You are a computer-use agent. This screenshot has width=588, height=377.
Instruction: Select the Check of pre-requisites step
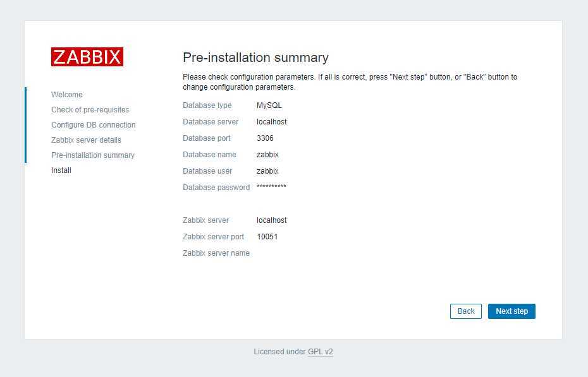pyautogui.click(x=90, y=110)
